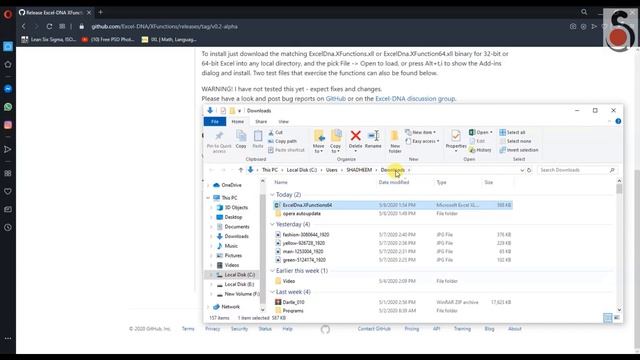
Task: Open the Contact GitHub footer link
Action: tap(374, 329)
